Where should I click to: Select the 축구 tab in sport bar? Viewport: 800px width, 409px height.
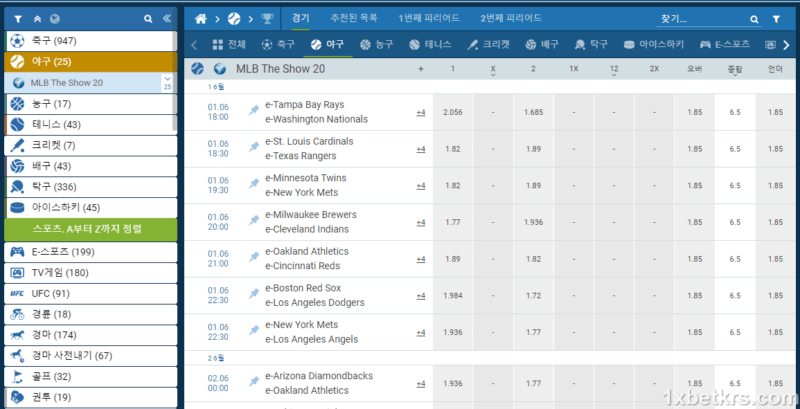[278, 44]
